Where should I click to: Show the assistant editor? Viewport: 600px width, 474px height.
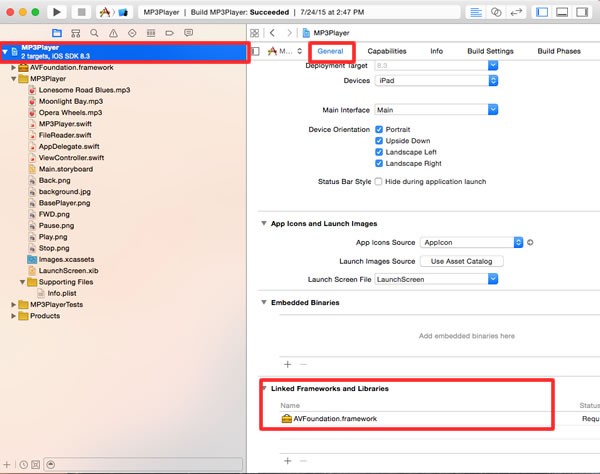pos(496,12)
